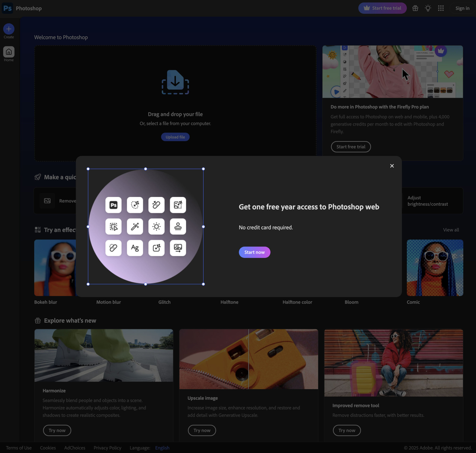Select the Comic effect thumbnail
476x453 pixels.
pyautogui.click(x=435, y=268)
